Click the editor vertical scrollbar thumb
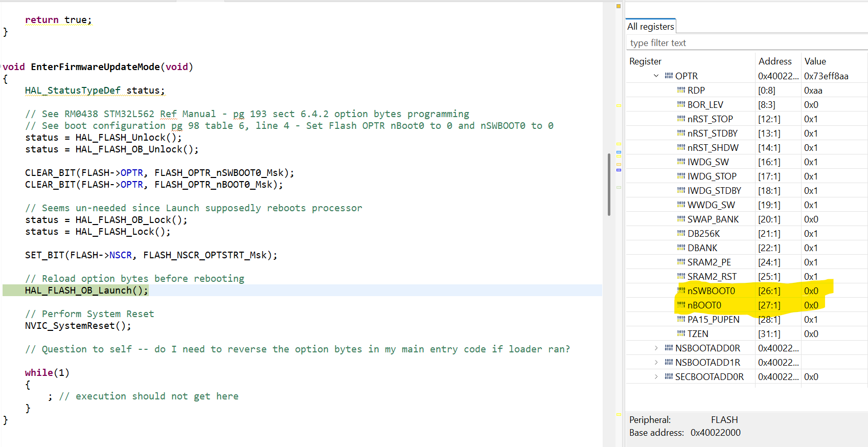Image resolution: width=868 pixels, height=447 pixels. point(609,184)
